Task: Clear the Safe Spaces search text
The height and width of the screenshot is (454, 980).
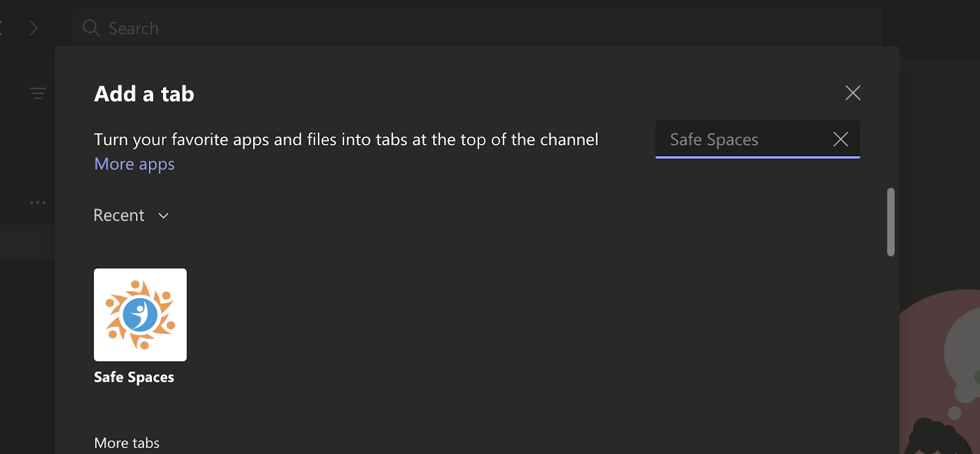Action: click(840, 140)
